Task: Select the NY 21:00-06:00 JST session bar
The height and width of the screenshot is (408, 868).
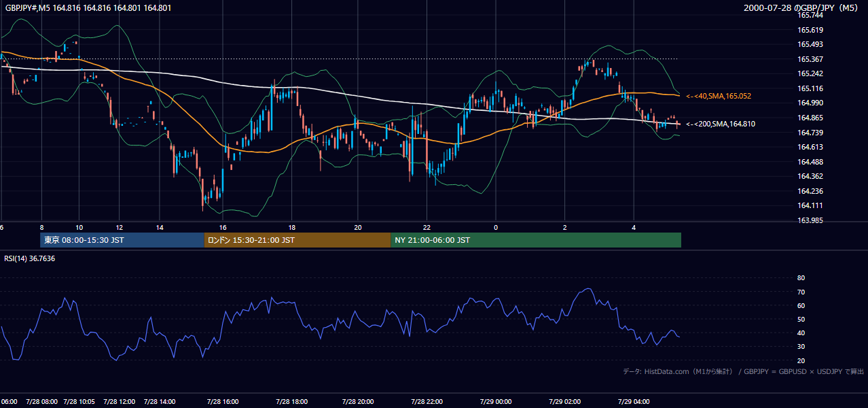Action: point(536,240)
